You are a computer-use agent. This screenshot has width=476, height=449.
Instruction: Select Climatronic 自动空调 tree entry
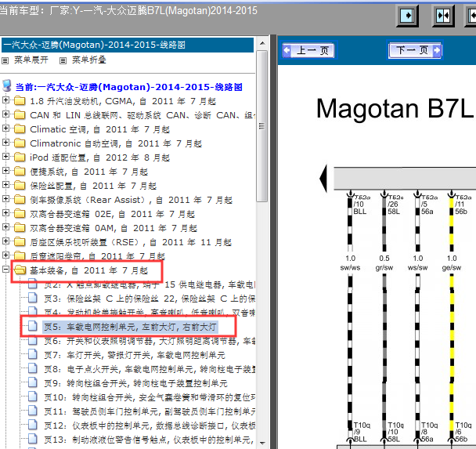(116, 143)
